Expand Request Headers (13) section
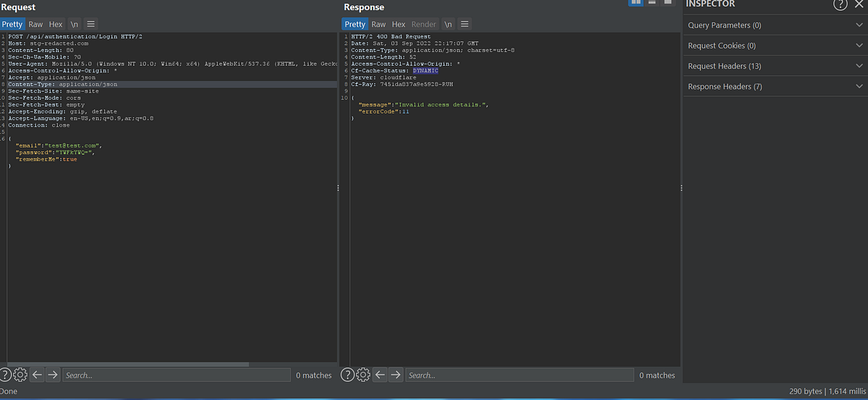Screen dimensions: 868x400 pyautogui.click(x=775, y=66)
